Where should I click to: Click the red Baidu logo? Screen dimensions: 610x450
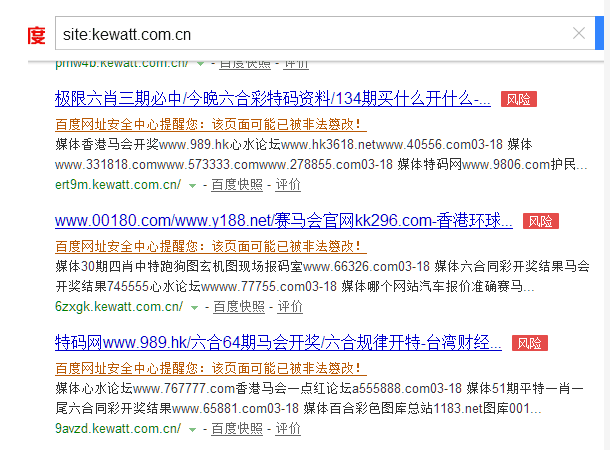coord(36,36)
